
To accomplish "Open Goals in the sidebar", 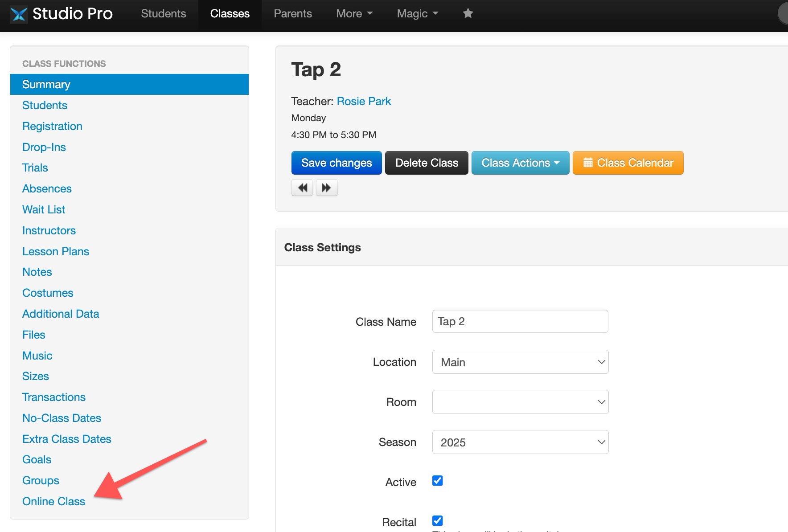I will click(37, 459).
